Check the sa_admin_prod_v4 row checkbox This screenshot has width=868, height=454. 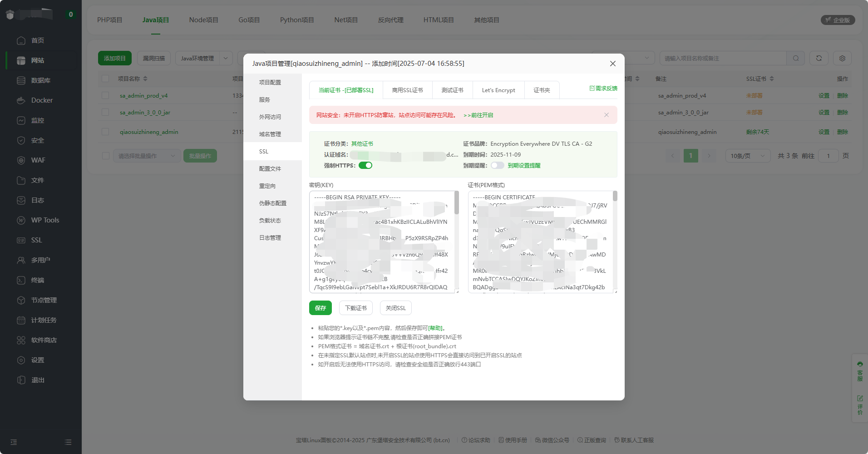(105, 95)
